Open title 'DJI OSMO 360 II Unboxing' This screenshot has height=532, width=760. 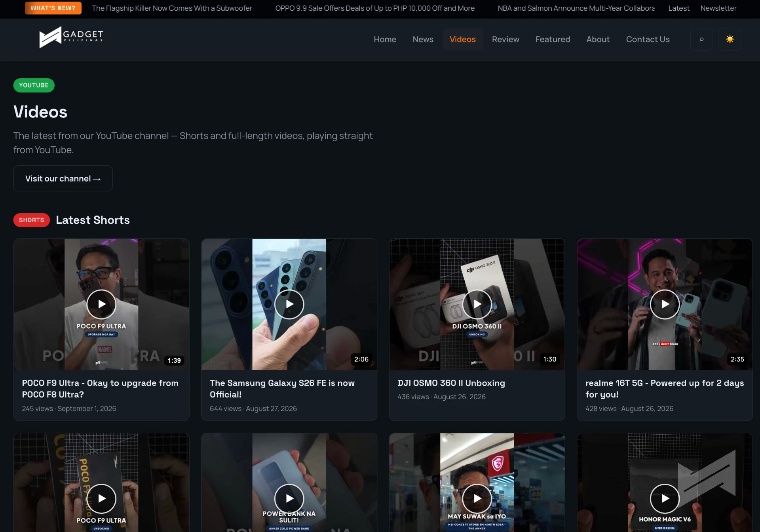coord(451,383)
